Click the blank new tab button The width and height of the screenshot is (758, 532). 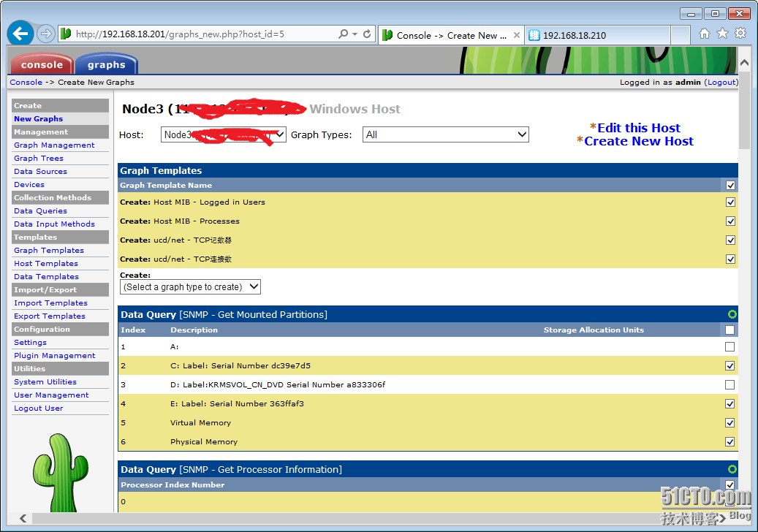(681, 35)
